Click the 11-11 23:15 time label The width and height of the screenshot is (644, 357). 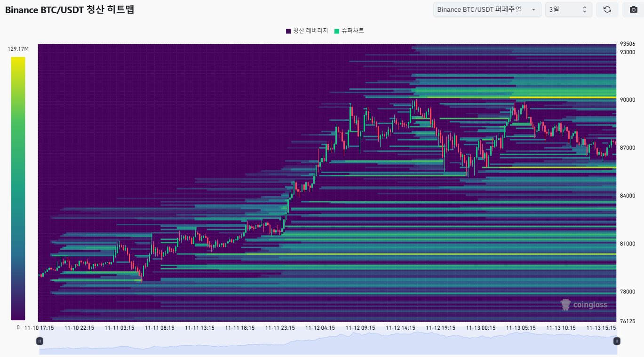(280, 328)
